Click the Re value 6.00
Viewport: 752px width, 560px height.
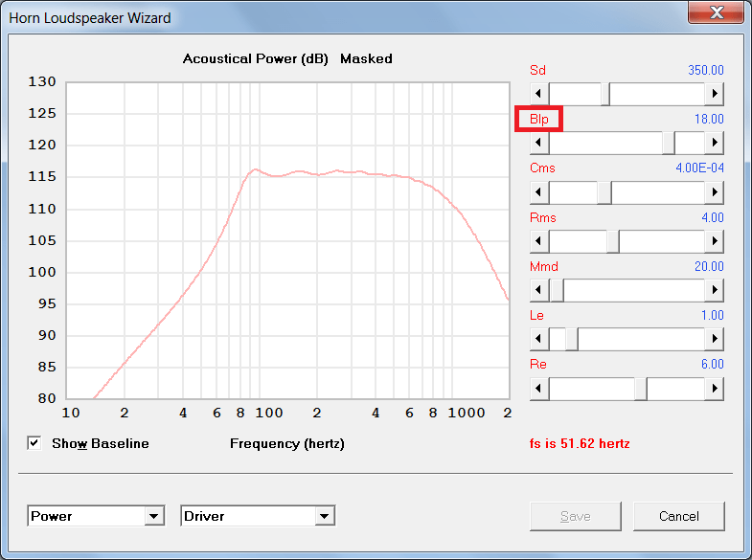pos(712,364)
